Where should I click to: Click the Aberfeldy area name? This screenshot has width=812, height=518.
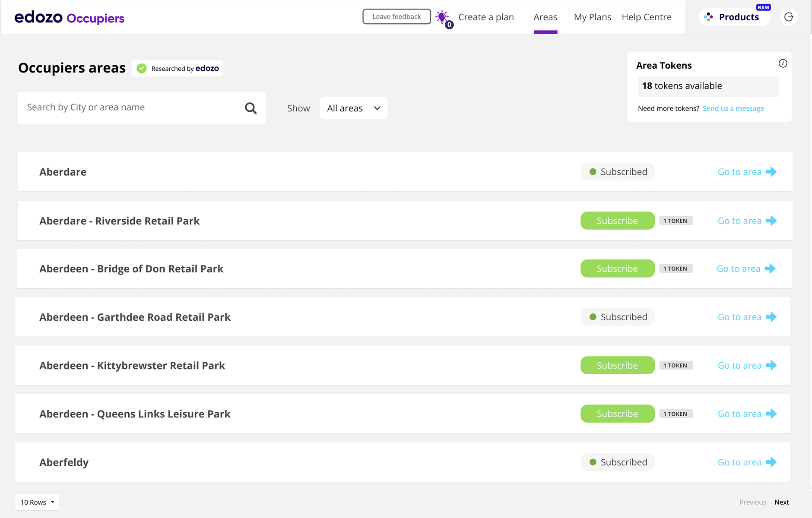click(x=64, y=462)
